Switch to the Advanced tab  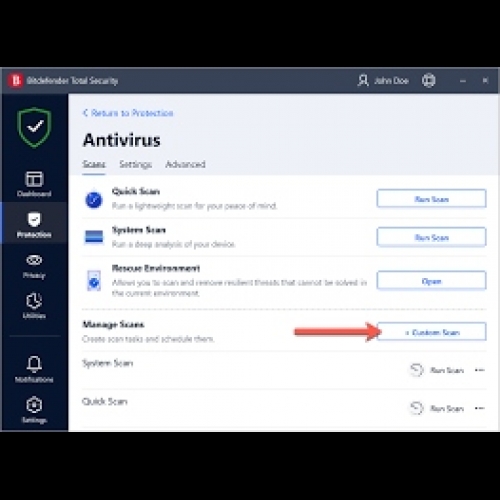coord(185,164)
